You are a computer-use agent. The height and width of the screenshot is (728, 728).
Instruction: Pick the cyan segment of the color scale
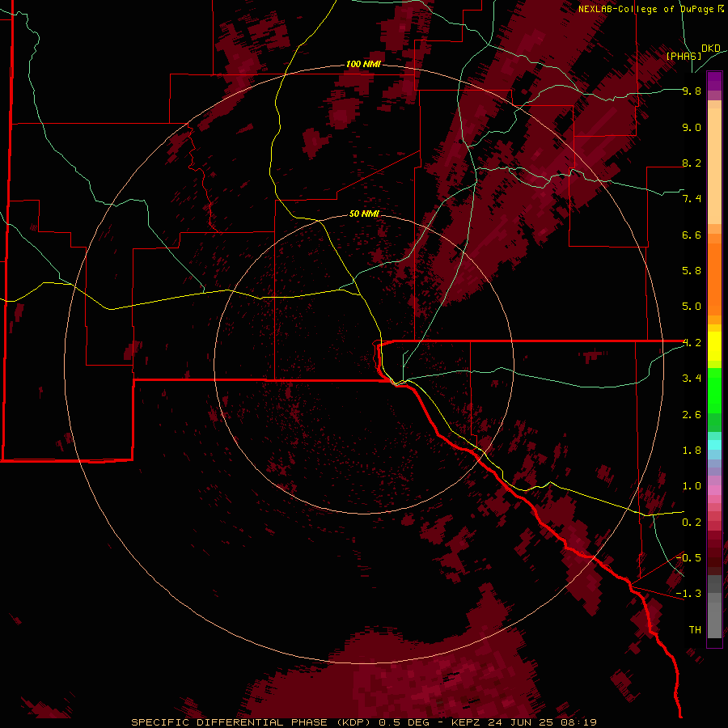coord(714,445)
